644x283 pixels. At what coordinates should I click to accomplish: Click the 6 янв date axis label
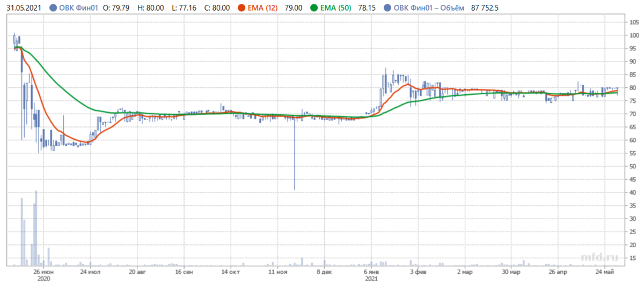(x=372, y=272)
